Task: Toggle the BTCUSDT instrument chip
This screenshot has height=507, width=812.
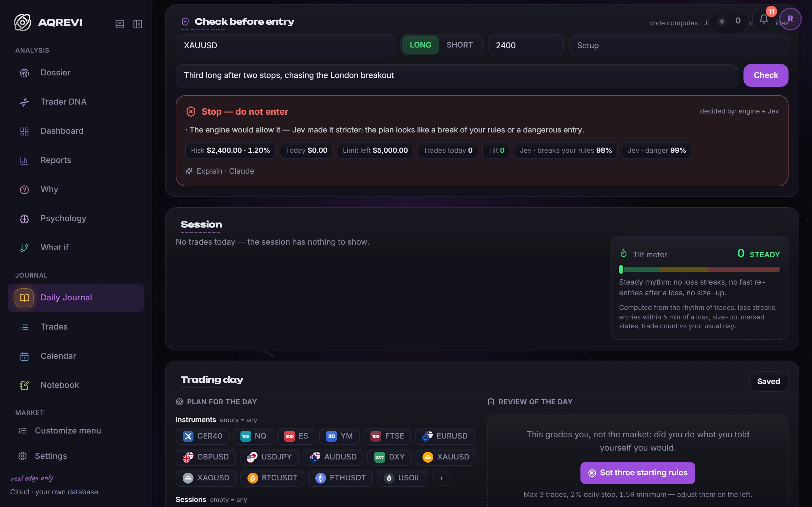Action: tap(272, 478)
